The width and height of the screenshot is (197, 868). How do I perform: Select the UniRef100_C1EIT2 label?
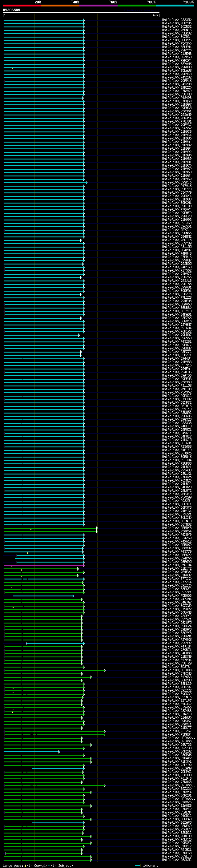coord(177,569)
